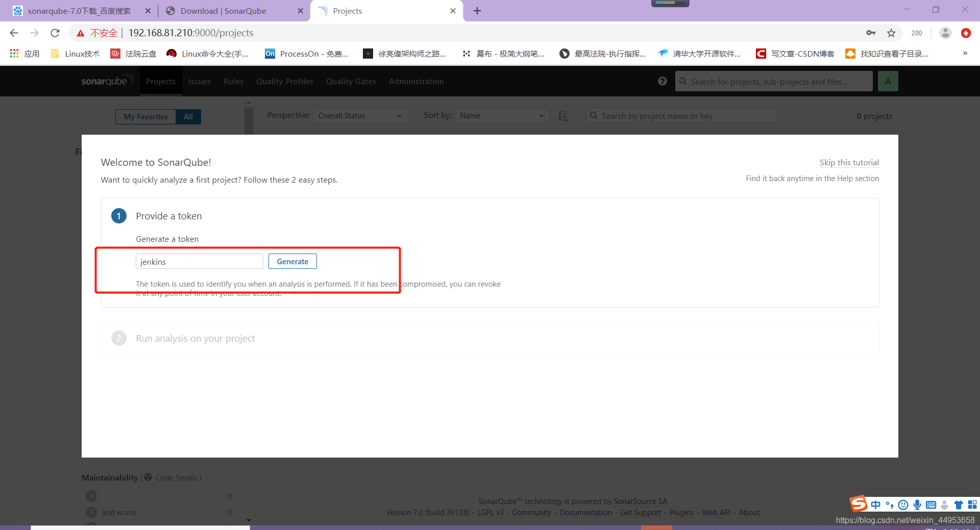
Task: Select the My Favorites toggle
Action: point(145,116)
